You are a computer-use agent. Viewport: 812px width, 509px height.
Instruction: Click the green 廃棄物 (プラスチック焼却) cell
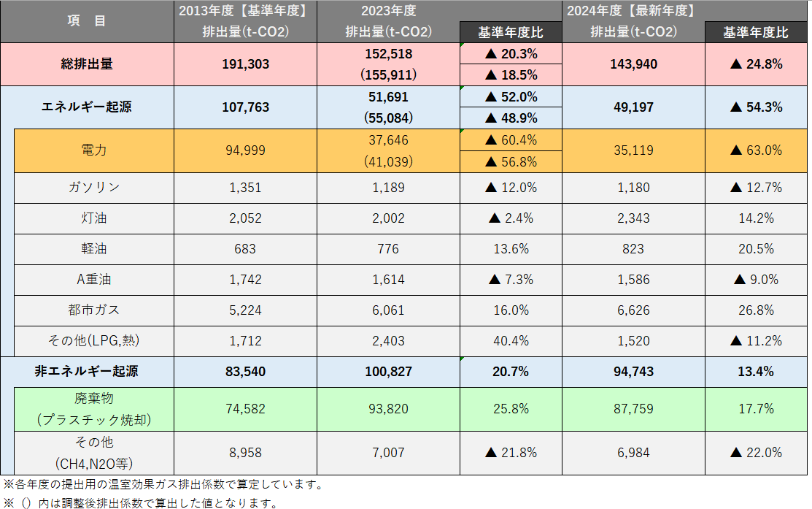[x=93, y=409]
